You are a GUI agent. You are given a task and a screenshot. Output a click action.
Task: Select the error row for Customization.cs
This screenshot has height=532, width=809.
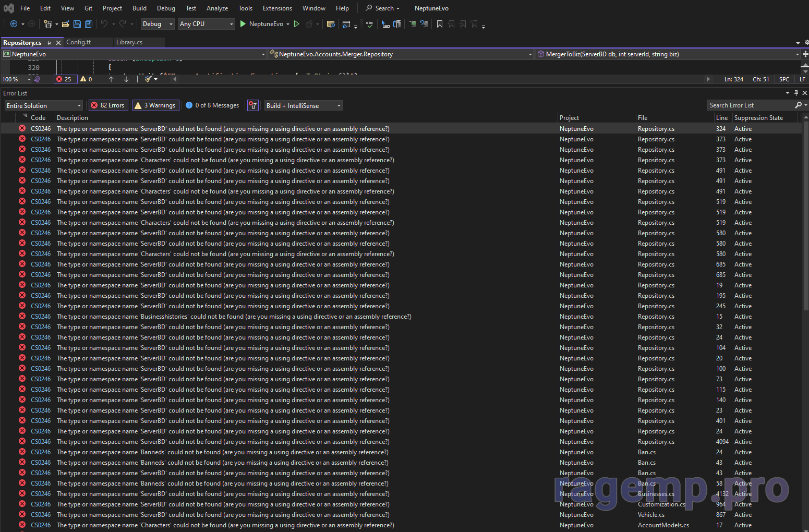[x=401, y=504]
